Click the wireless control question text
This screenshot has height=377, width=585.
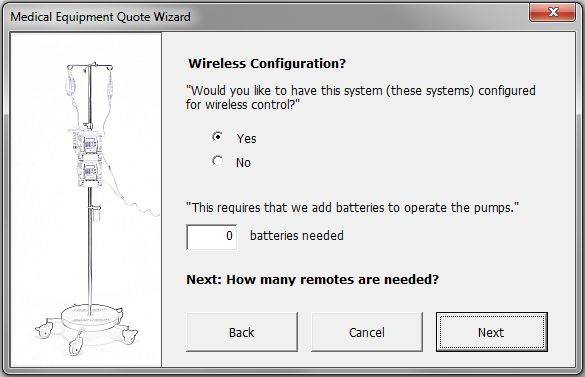click(361, 97)
